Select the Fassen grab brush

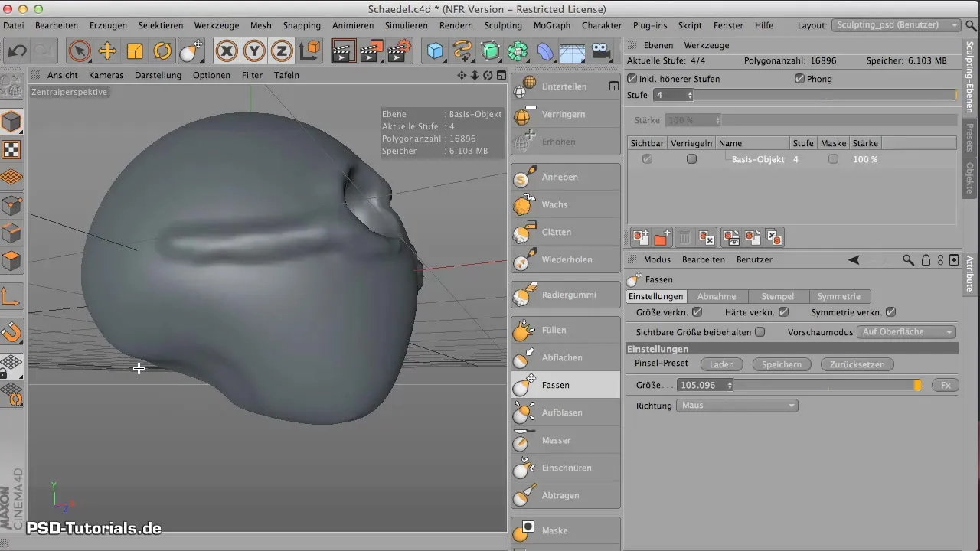tap(566, 385)
